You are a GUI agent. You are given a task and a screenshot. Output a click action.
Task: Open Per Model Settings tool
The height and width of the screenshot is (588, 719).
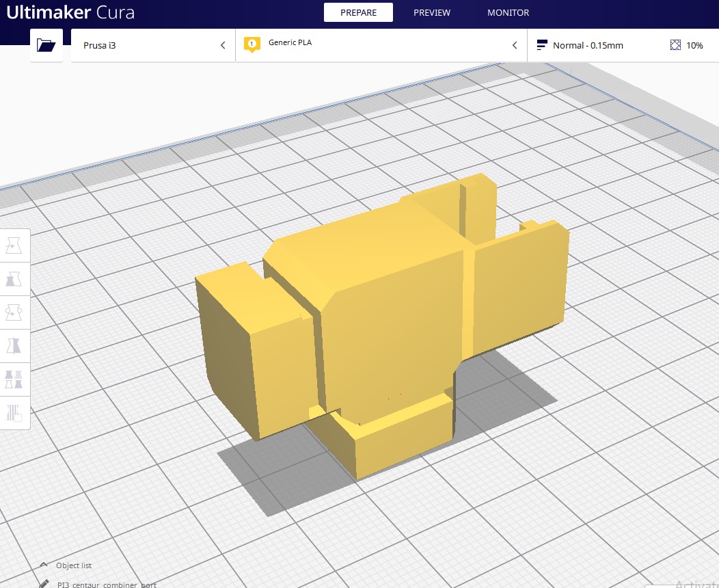point(14,379)
